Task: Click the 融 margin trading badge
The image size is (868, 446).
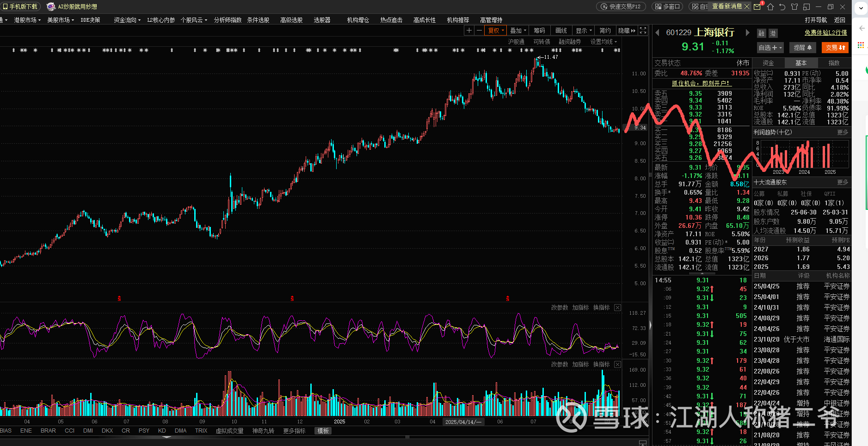Action: 761,33
